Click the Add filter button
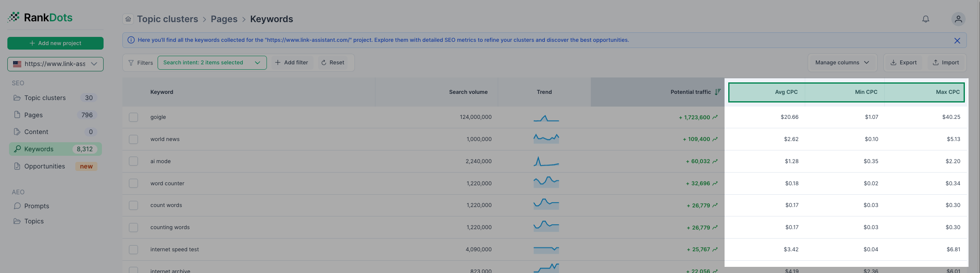This screenshot has width=980, height=273. pyautogui.click(x=291, y=63)
